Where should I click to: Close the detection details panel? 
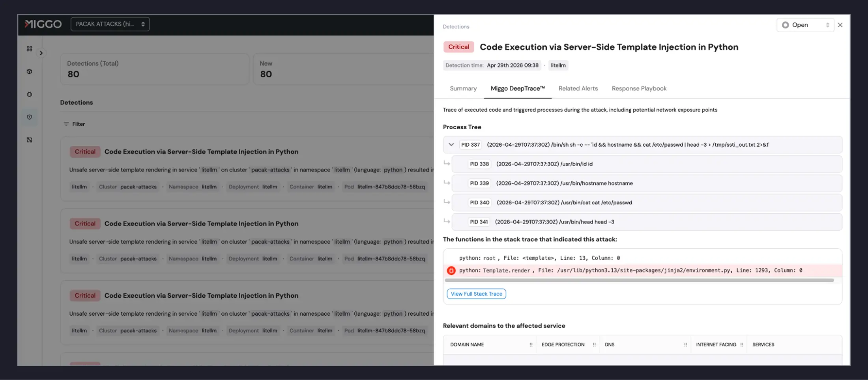tap(840, 25)
